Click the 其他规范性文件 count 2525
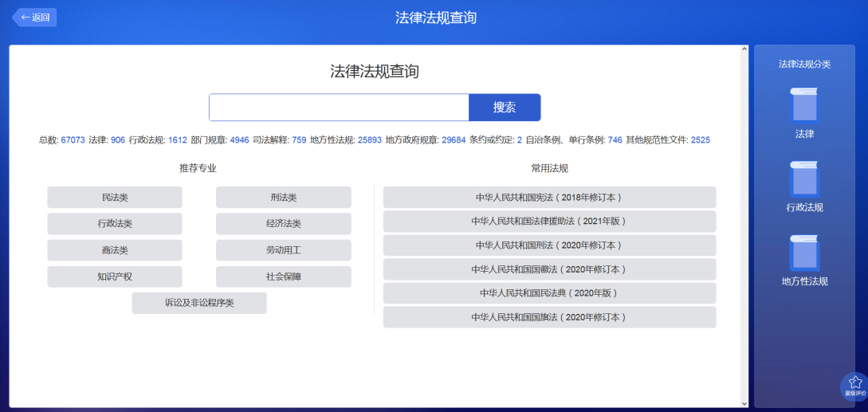 coord(701,140)
